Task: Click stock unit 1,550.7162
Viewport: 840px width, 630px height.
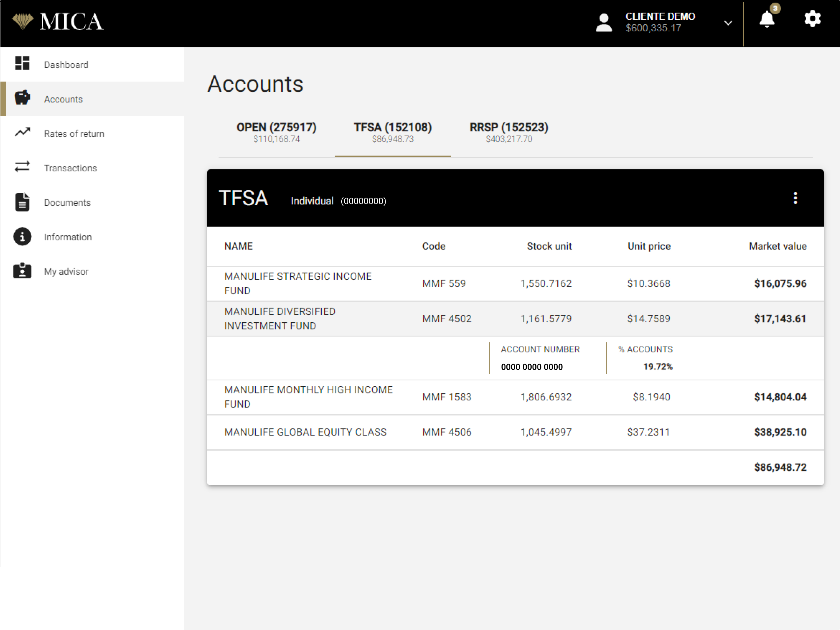Action: coord(546,283)
